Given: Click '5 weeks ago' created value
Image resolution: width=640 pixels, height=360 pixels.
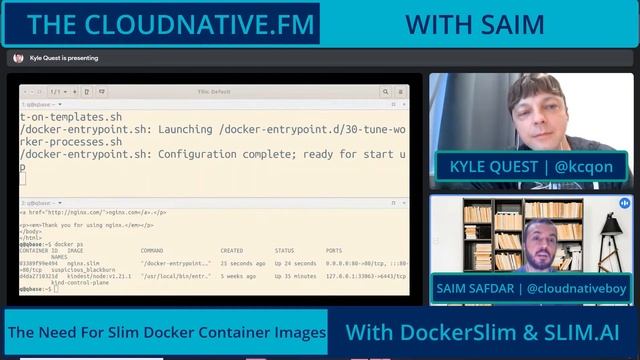Looking at the screenshot, I should (x=238, y=276).
